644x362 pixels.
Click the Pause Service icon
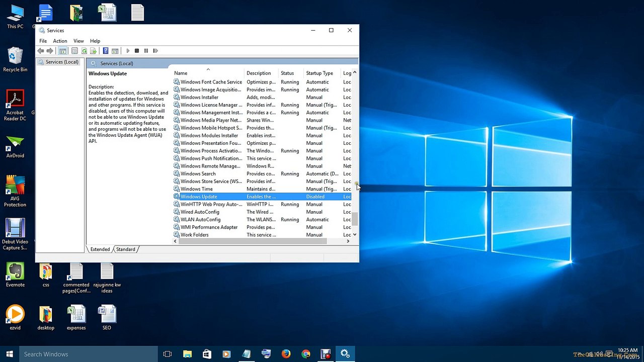pos(146,51)
